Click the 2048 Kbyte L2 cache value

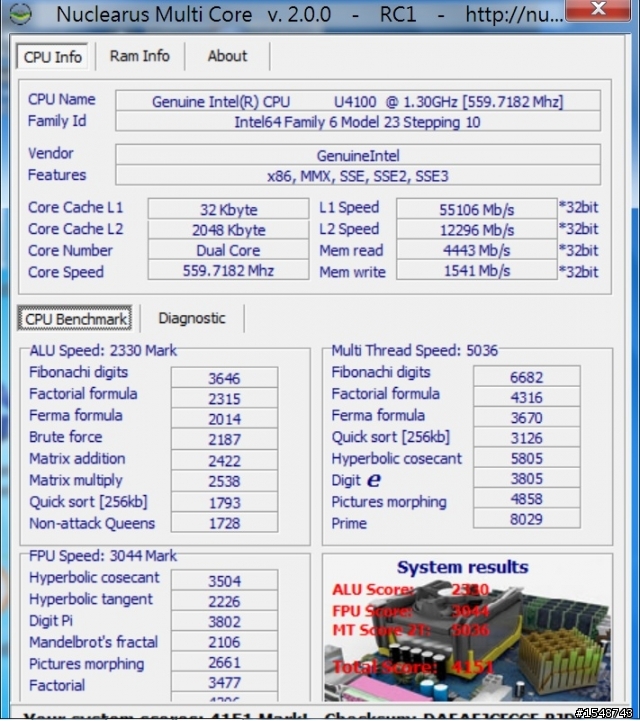click(x=228, y=229)
